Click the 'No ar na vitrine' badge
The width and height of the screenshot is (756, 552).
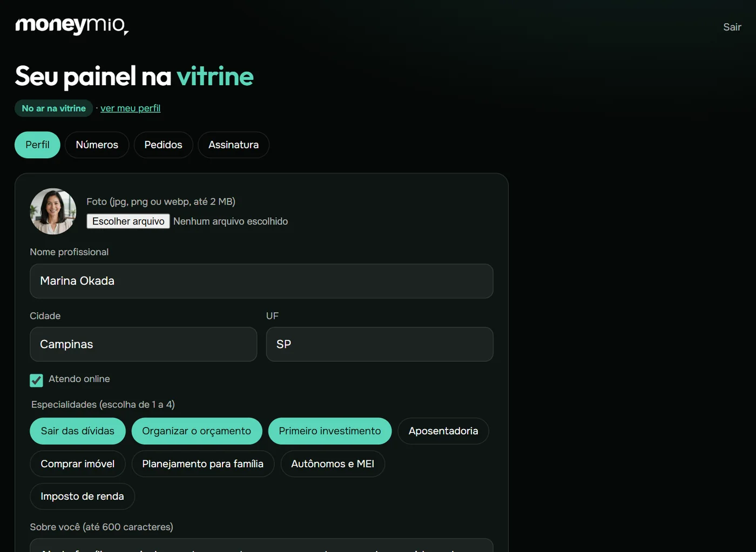53,108
